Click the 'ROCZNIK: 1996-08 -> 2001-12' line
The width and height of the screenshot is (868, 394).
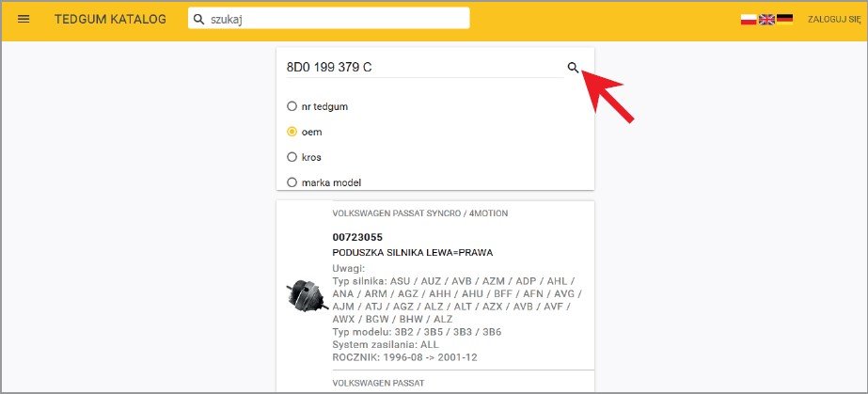[404, 357]
